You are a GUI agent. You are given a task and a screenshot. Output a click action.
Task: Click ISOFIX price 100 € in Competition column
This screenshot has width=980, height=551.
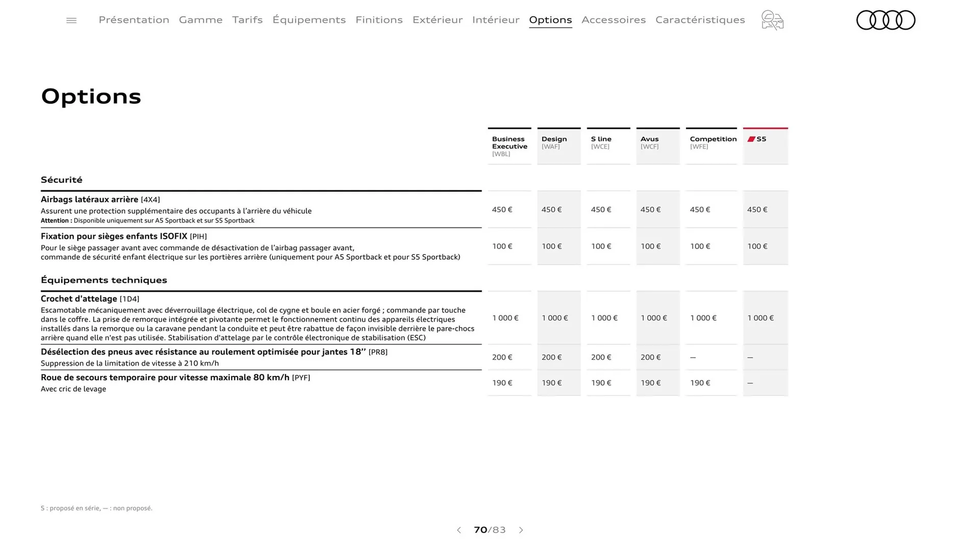(700, 246)
